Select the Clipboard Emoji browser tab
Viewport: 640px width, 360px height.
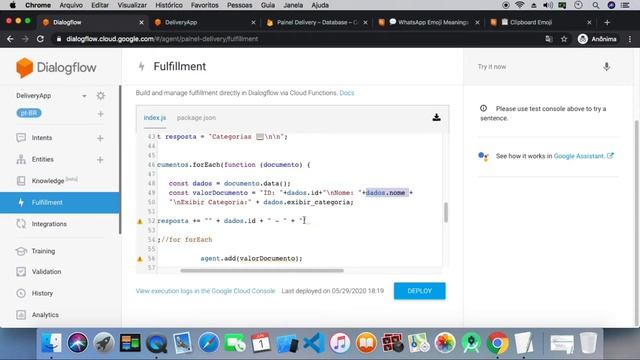click(540, 22)
